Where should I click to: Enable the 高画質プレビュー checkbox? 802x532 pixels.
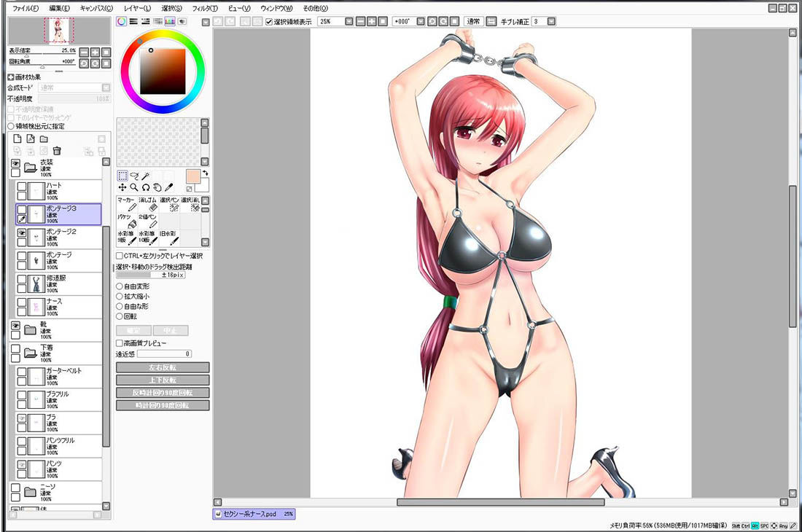(120, 343)
